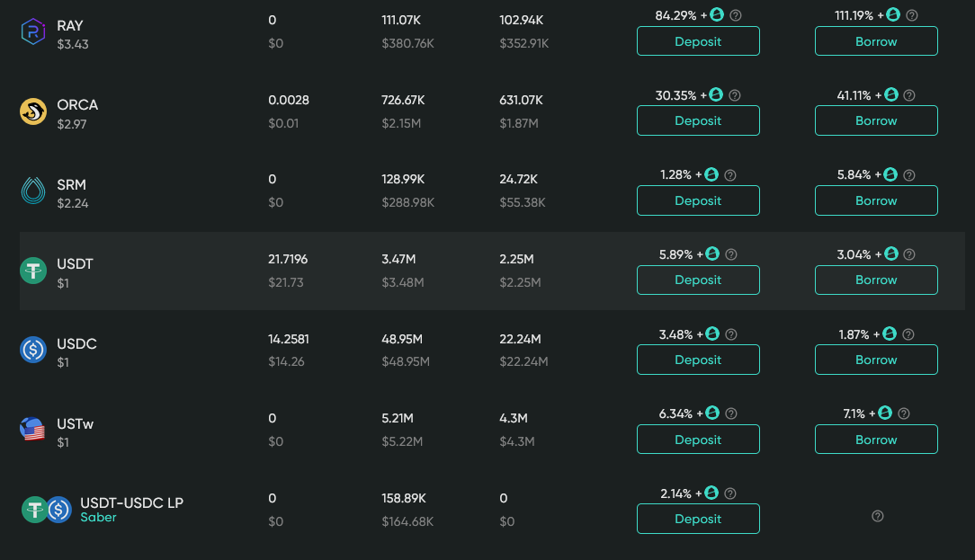The image size is (975, 560).
Task: Click the USDT-USDC LP paired token icon
Action: click(x=47, y=510)
